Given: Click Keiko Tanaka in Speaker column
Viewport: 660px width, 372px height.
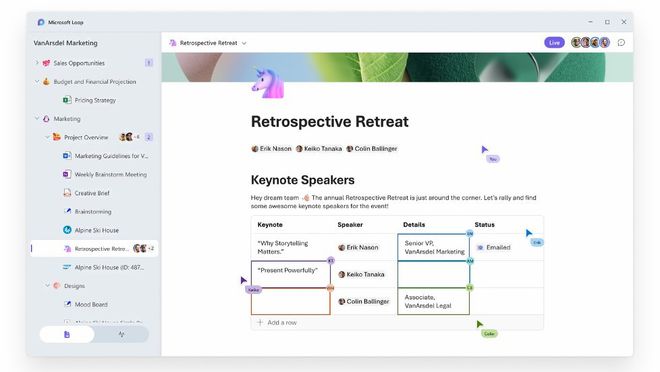Looking at the screenshot, I should [x=362, y=274].
